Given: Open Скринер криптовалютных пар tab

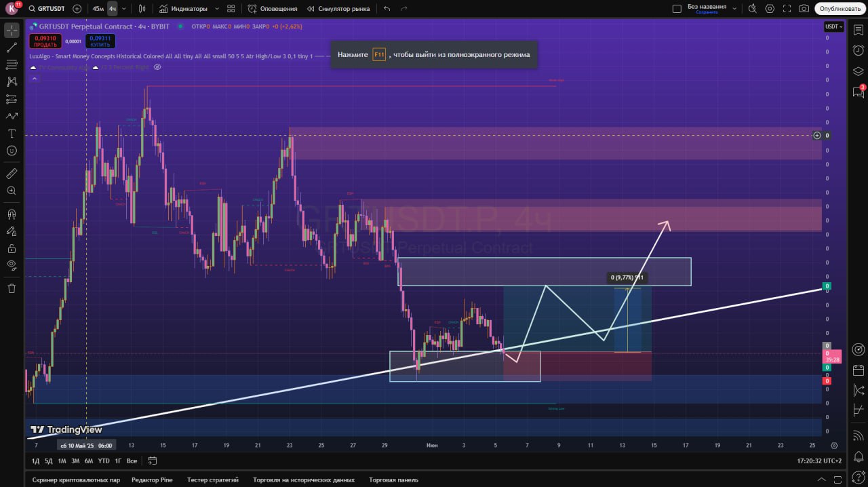Looking at the screenshot, I should pyautogui.click(x=76, y=480).
